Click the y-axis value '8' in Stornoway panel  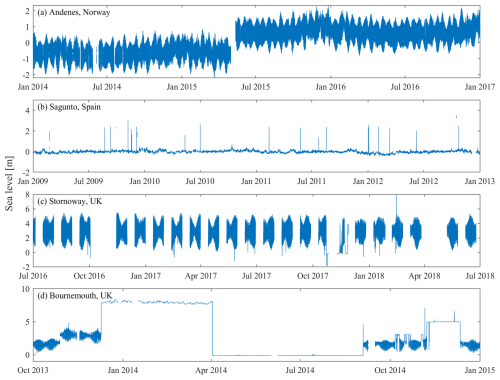click(x=27, y=195)
